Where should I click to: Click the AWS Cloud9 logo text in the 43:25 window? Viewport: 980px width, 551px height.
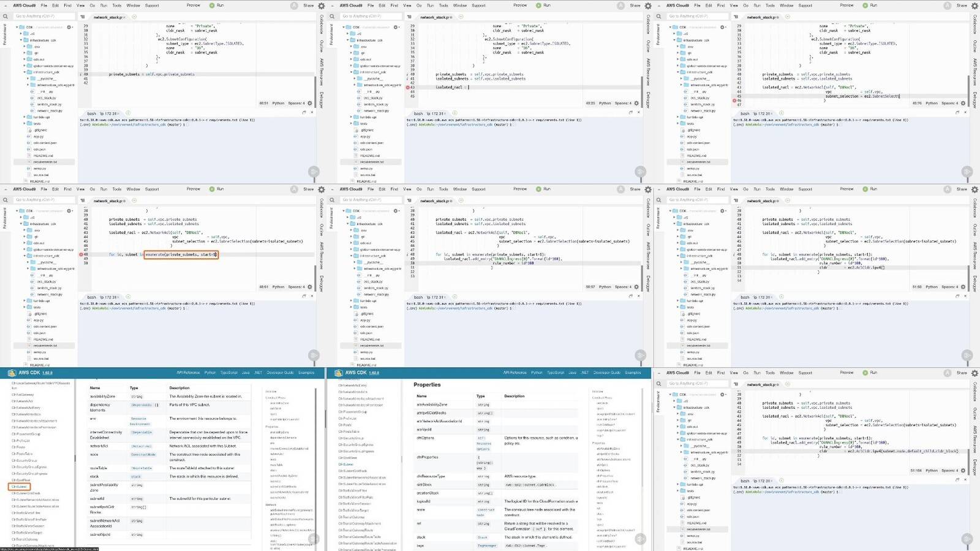coord(351,6)
